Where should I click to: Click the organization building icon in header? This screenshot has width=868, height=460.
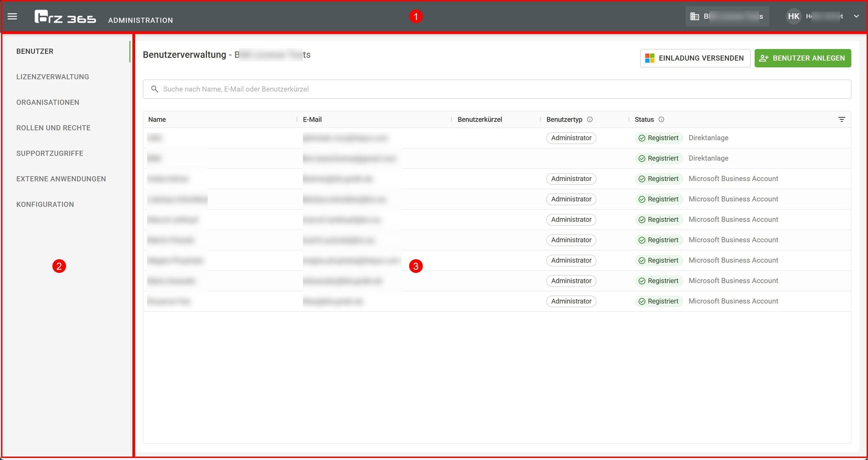694,16
